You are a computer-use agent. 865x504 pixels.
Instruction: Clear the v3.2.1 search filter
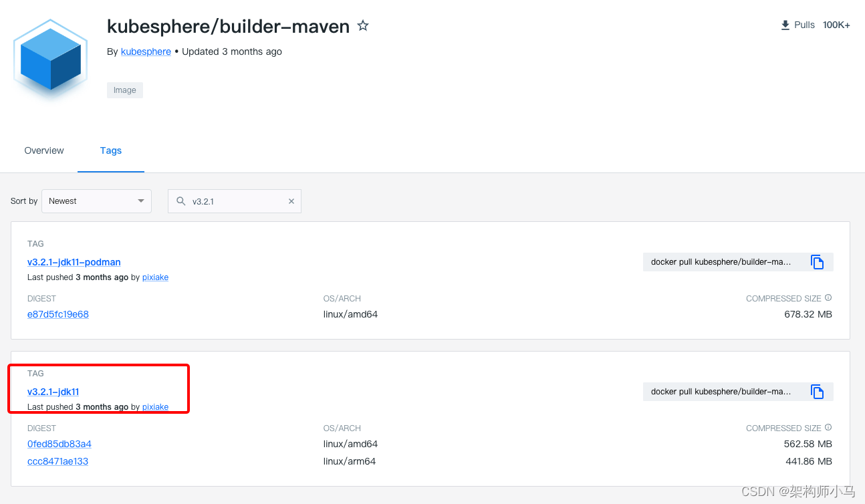click(291, 201)
